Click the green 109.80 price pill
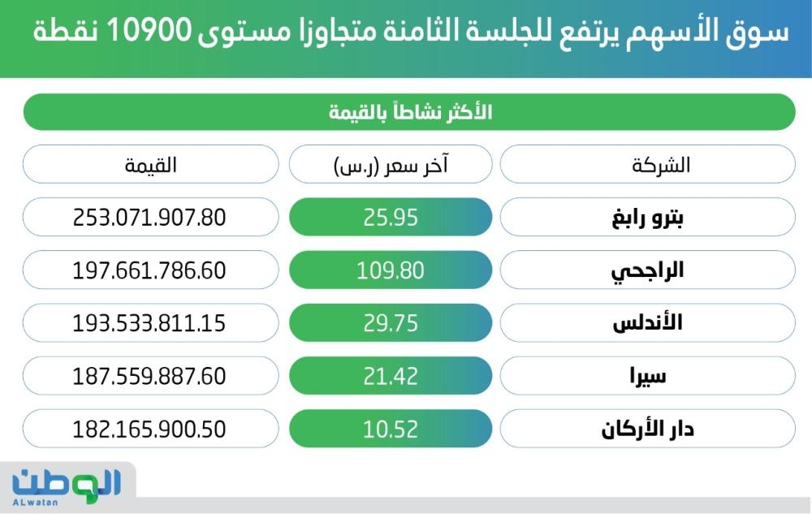 tap(391, 270)
